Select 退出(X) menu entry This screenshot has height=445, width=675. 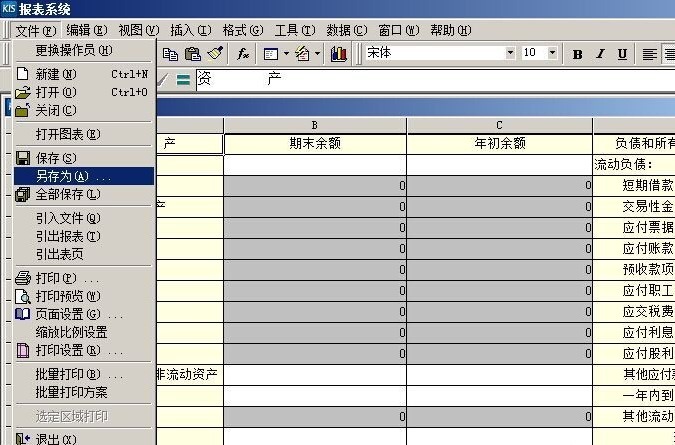(84, 438)
